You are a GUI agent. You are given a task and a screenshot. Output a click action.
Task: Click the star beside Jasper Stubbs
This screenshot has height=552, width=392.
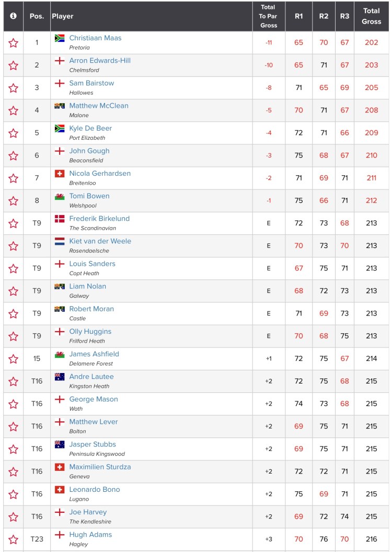pyautogui.click(x=13, y=449)
